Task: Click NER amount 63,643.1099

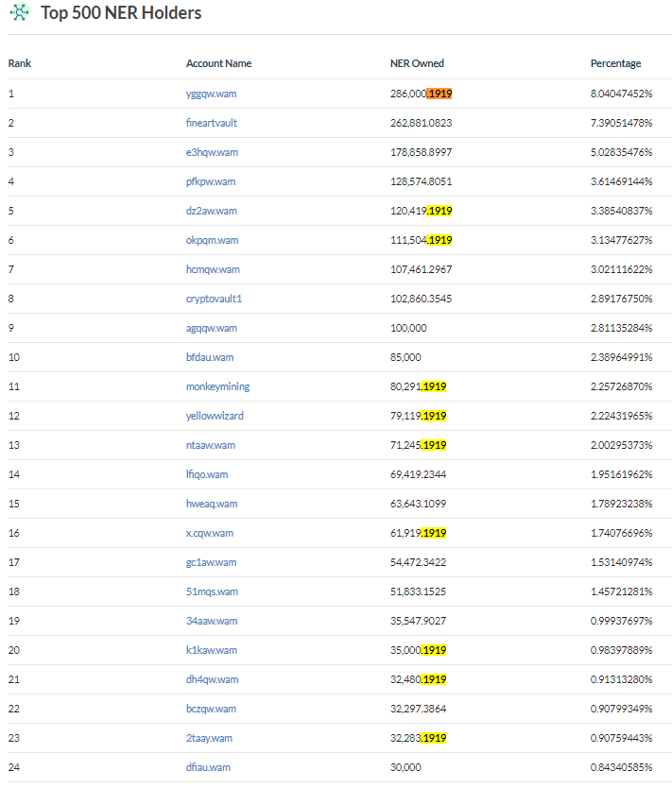Action: pos(418,504)
